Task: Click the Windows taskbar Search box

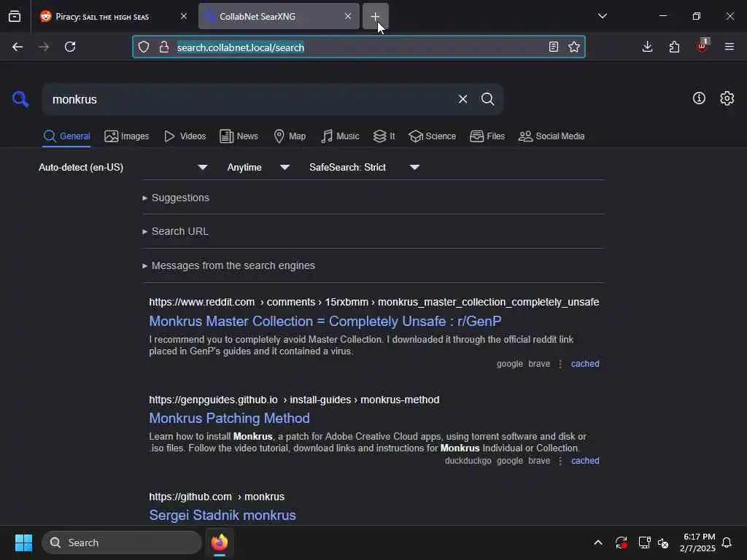Action: [x=122, y=542]
